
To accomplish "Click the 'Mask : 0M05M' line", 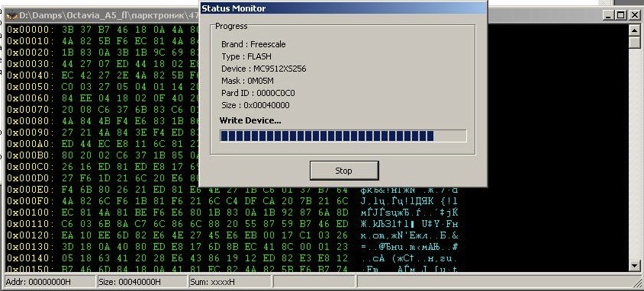I will click(x=247, y=81).
